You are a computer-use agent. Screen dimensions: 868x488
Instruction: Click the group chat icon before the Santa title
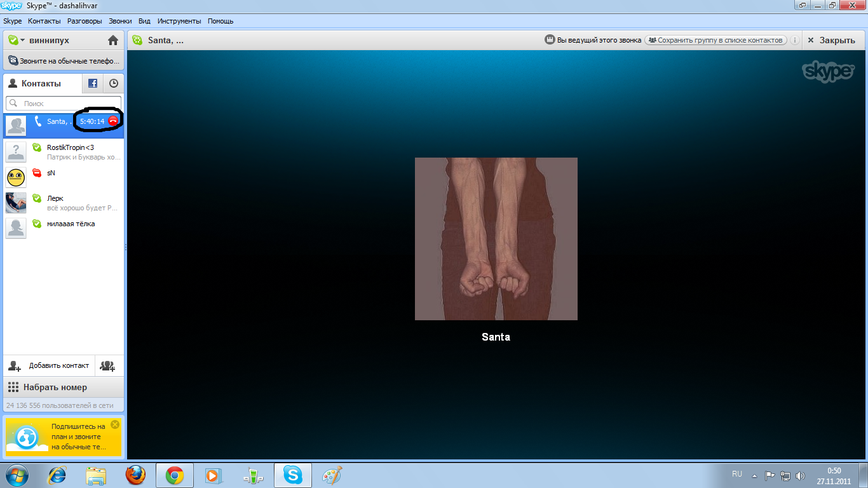tap(137, 40)
